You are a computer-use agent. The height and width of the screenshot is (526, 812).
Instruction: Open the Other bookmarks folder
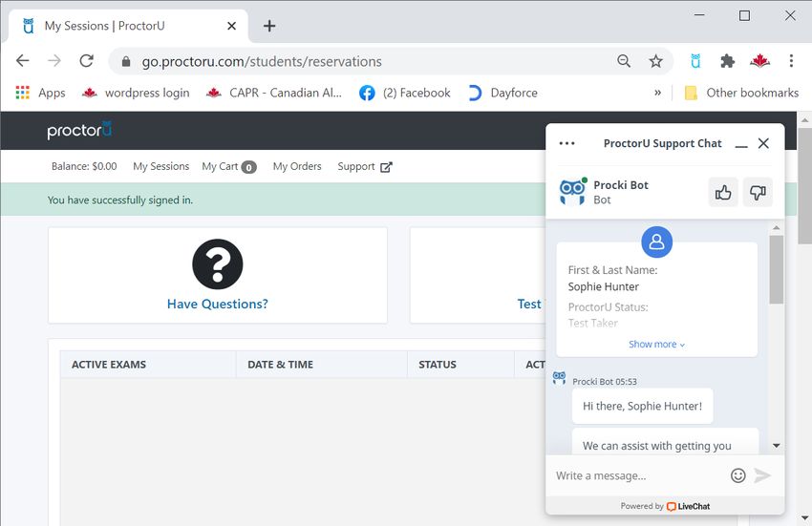[741, 93]
